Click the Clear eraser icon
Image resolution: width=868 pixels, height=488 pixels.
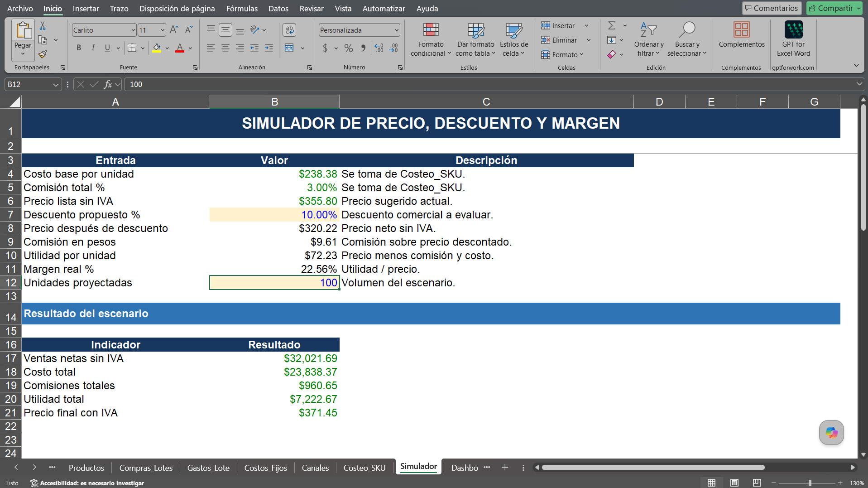tap(612, 54)
